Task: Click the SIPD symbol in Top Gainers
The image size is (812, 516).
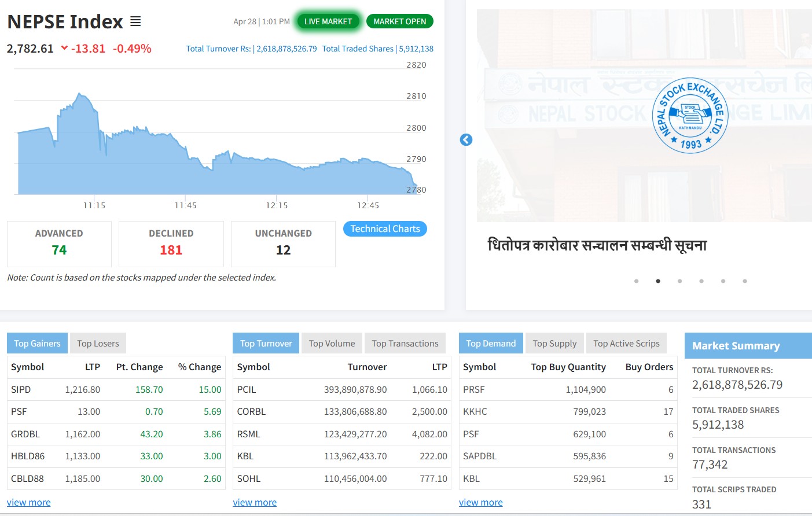Action: pos(21,389)
